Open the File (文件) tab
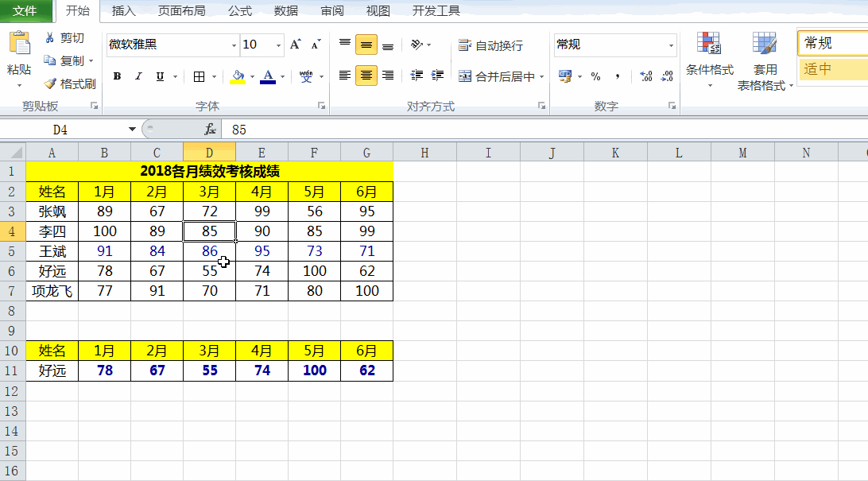 (25, 10)
